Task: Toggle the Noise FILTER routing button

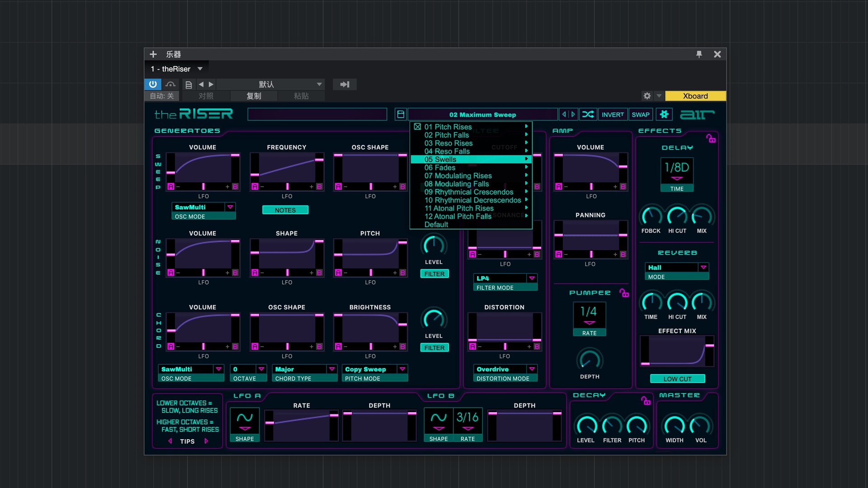Action: [x=434, y=274]
